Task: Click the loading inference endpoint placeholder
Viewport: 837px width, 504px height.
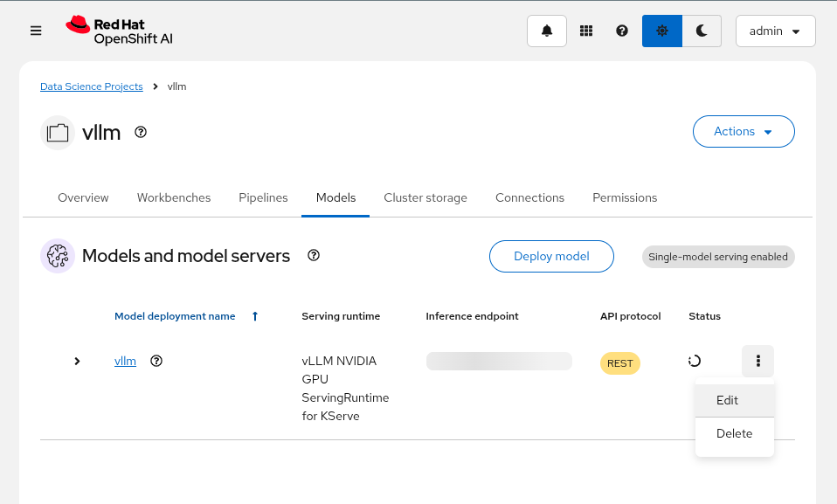Action: tap(499, 361)
